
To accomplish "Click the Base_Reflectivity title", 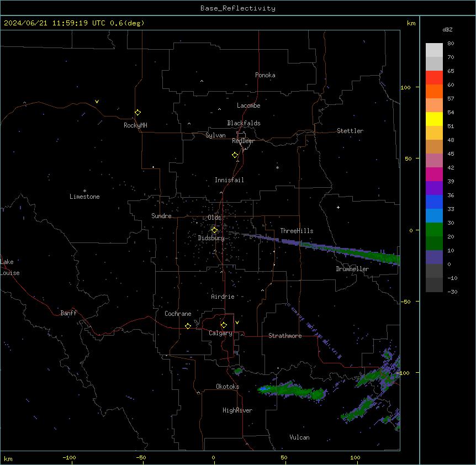I will click(x=238, y=8).
